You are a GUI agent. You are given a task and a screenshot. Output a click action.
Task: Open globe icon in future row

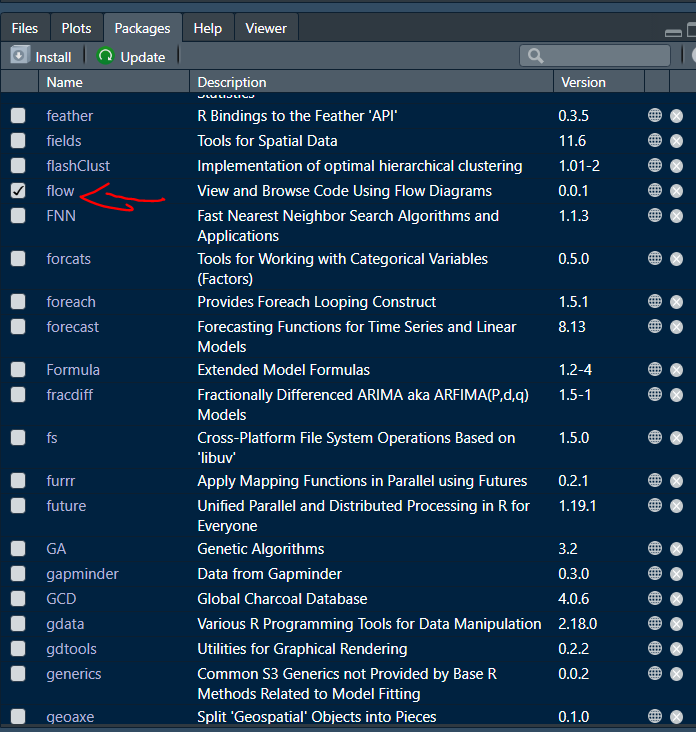pos(655,505)
